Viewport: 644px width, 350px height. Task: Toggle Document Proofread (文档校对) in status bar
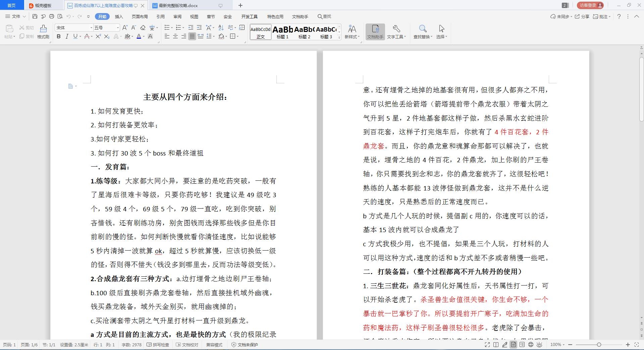point(187,345)
